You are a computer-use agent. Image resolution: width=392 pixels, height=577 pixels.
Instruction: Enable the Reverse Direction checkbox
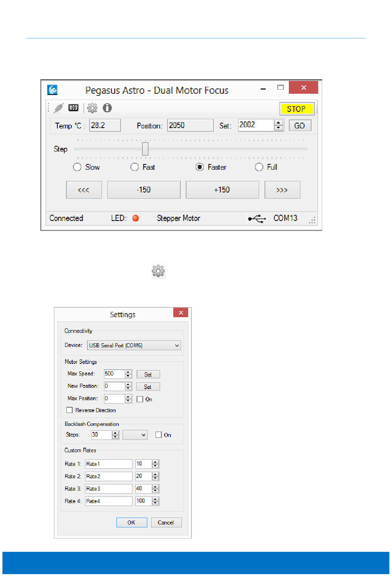tap(70, 411)
